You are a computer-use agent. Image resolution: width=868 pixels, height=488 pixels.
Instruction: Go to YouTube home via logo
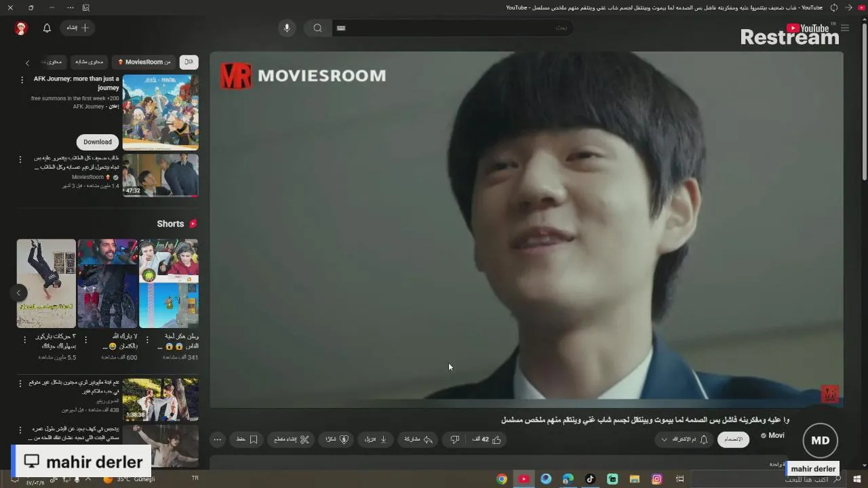pos(807,28)
